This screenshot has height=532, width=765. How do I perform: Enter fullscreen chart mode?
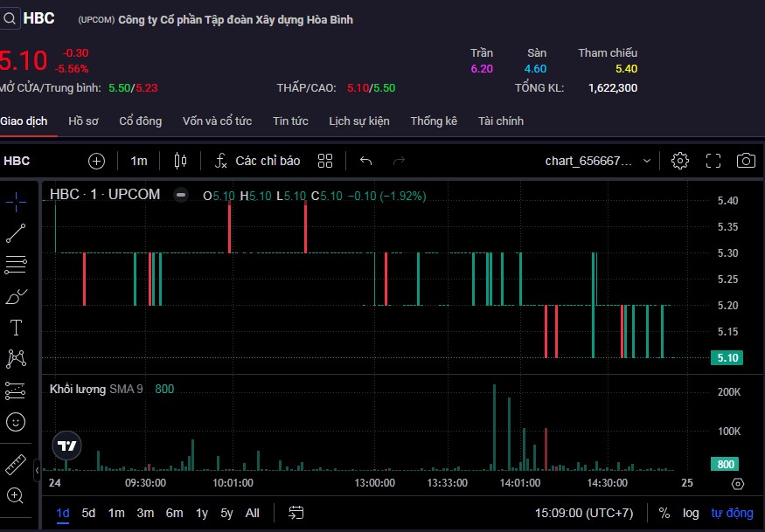[713, 161]
